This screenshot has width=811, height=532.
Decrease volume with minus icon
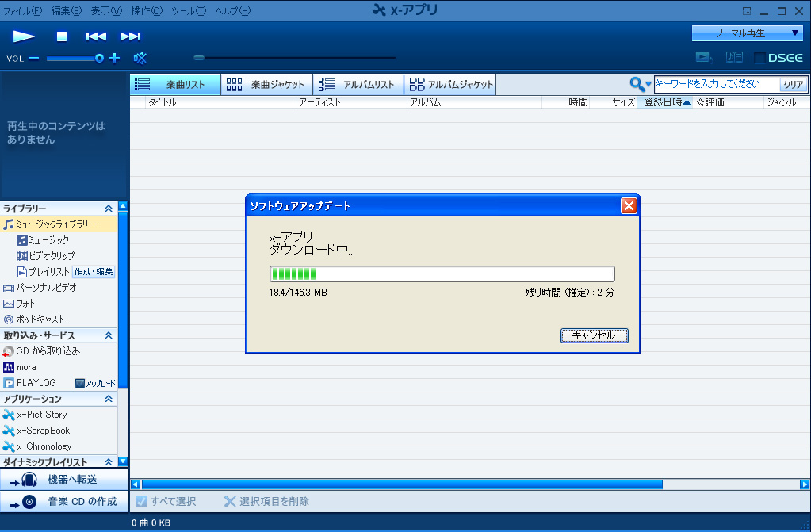[33, 59]
